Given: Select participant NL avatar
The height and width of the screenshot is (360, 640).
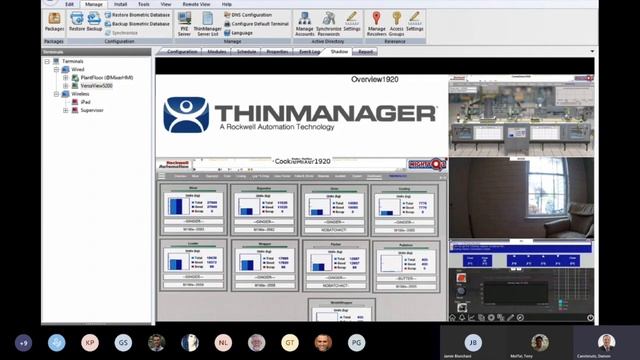Looking at the screenshot, I should (223, 343).
